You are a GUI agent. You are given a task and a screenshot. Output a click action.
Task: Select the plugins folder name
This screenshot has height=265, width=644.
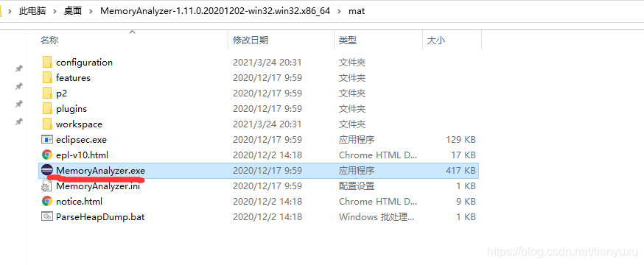click(x=71, y=109)
